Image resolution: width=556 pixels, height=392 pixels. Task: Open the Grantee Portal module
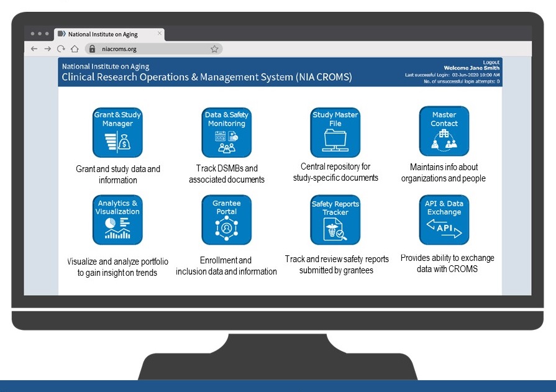pyautogui.click(x=226, y=219)
